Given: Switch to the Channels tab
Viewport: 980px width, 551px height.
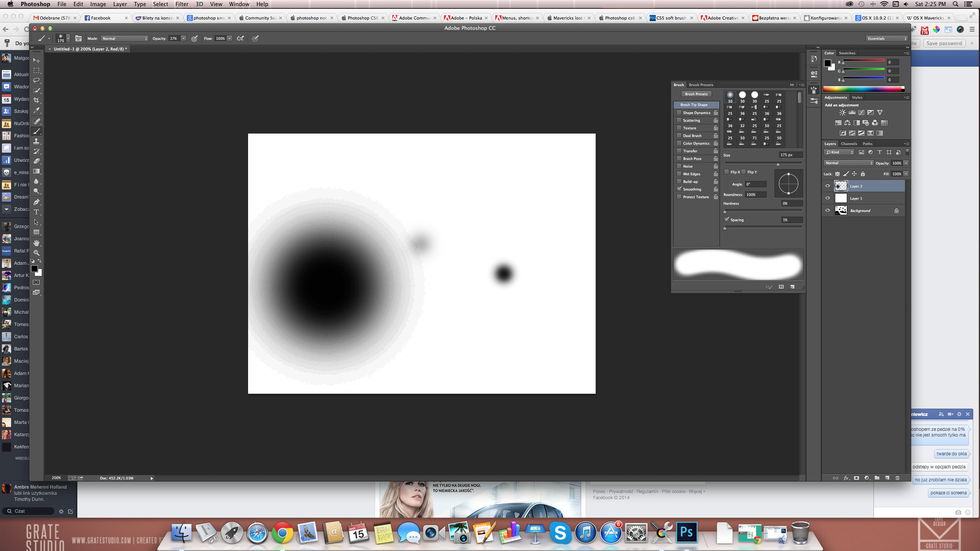Looking at the screenshot, I should click(x=849, y=144).
